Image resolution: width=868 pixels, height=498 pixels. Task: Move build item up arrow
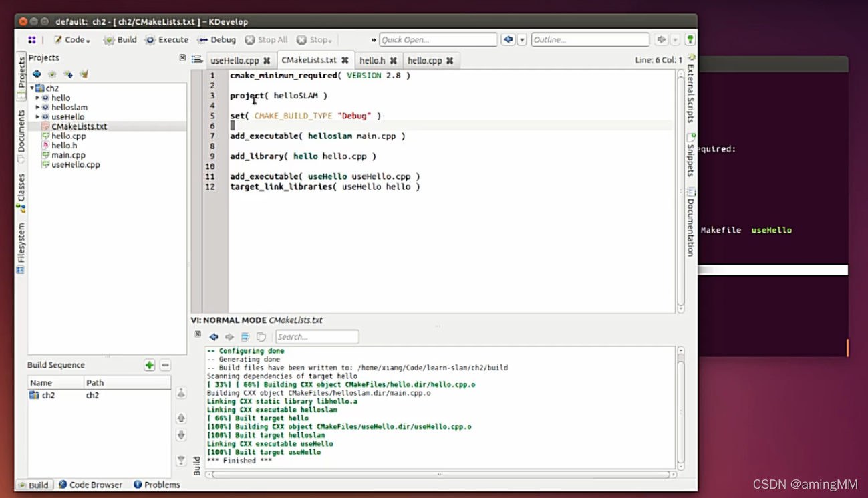(x=181, y=418)
